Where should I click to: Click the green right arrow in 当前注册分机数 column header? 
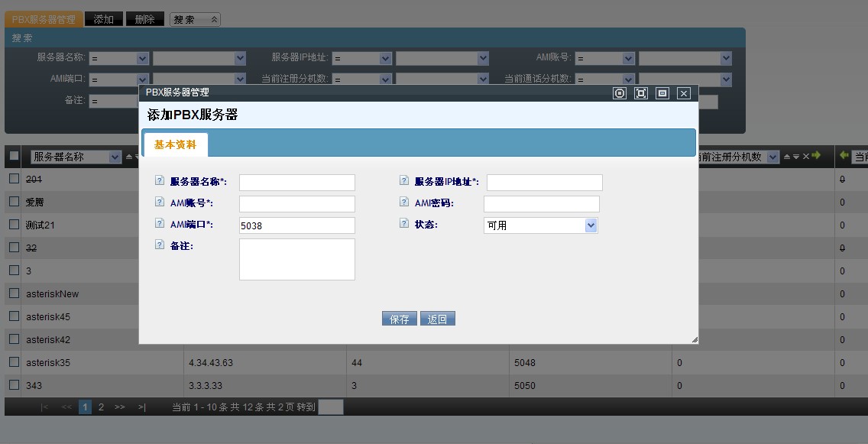pos(816,156)
